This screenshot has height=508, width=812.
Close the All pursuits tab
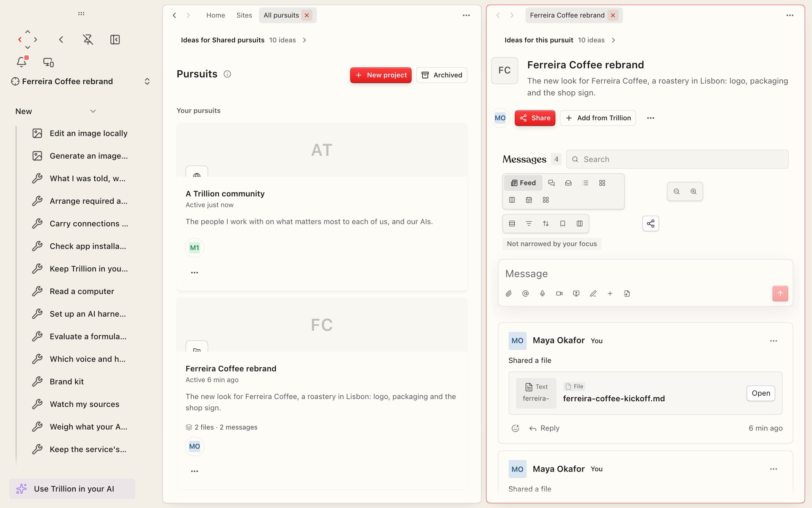307,15
